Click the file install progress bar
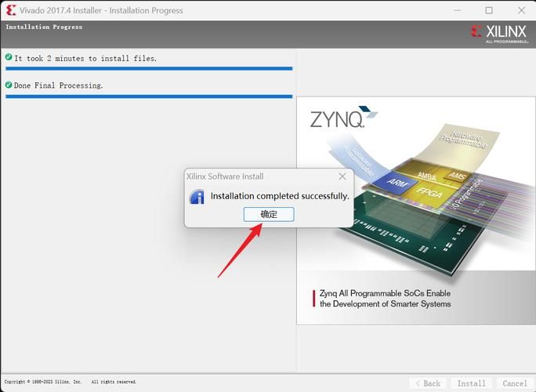This screenshot has height=392, width=536. (x=149, y=68)
